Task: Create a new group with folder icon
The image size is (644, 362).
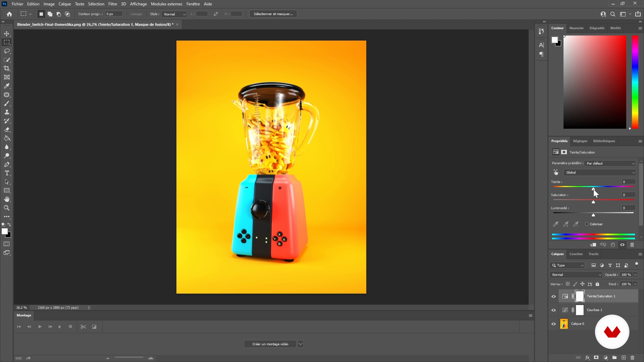Action: (614, 358)
